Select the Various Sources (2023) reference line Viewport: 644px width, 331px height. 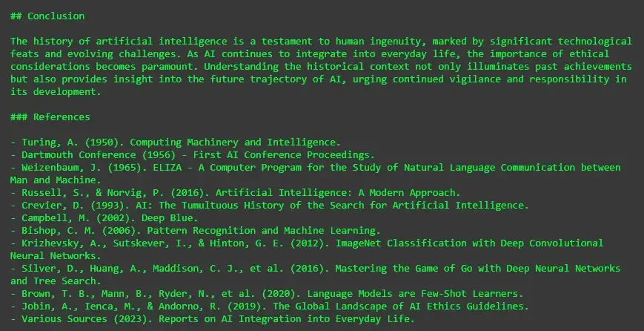tap(213, 319)
